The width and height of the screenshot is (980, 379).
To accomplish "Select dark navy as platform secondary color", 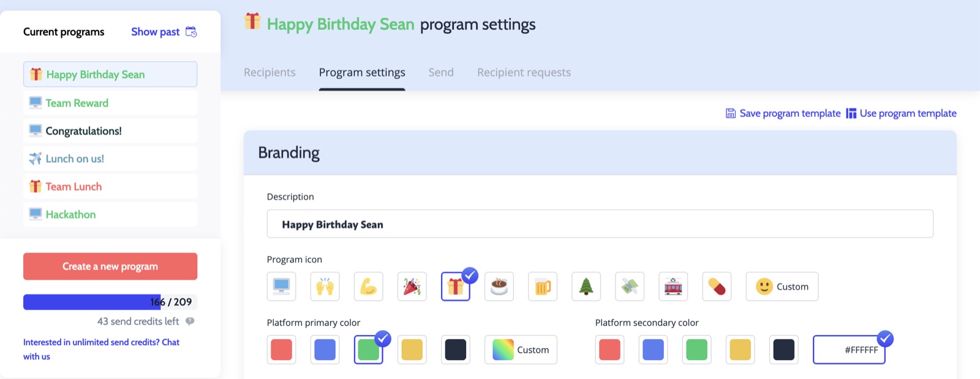I will click(784, 350).
